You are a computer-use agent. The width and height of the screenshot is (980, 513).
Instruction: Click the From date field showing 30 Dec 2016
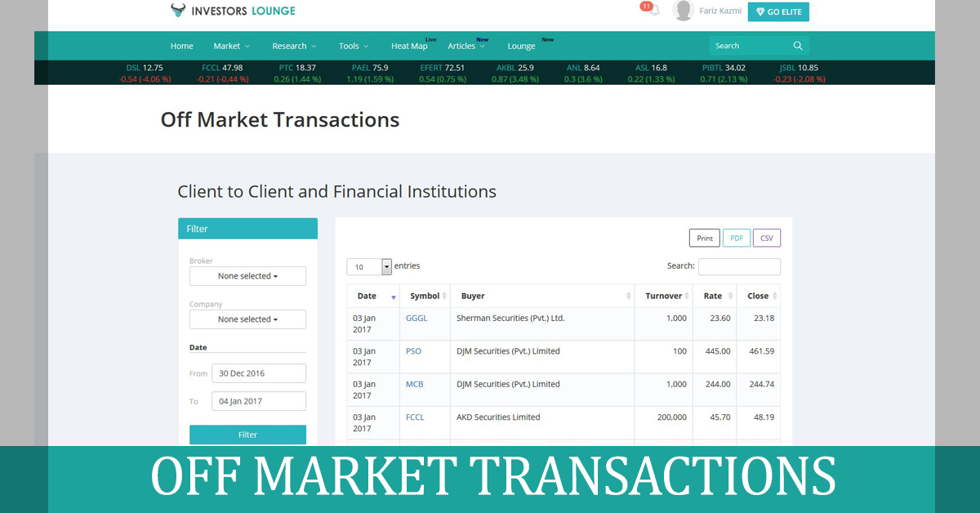[258, 372]
